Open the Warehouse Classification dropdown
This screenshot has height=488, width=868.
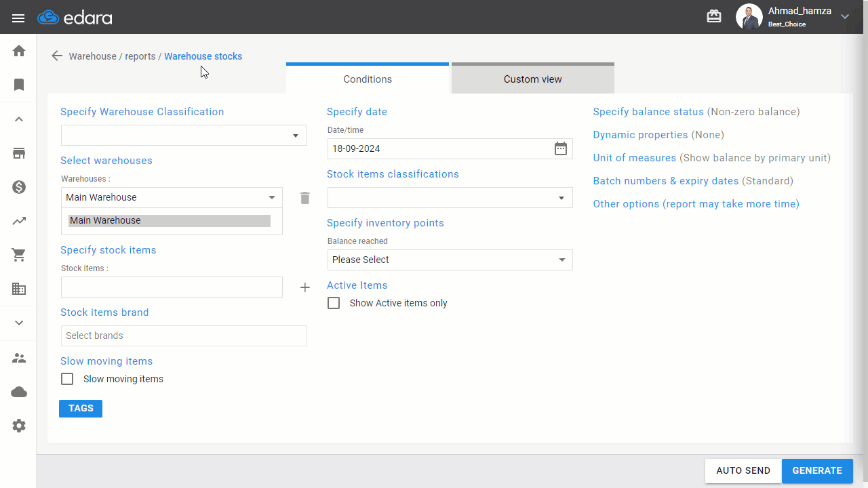(184, 136)
